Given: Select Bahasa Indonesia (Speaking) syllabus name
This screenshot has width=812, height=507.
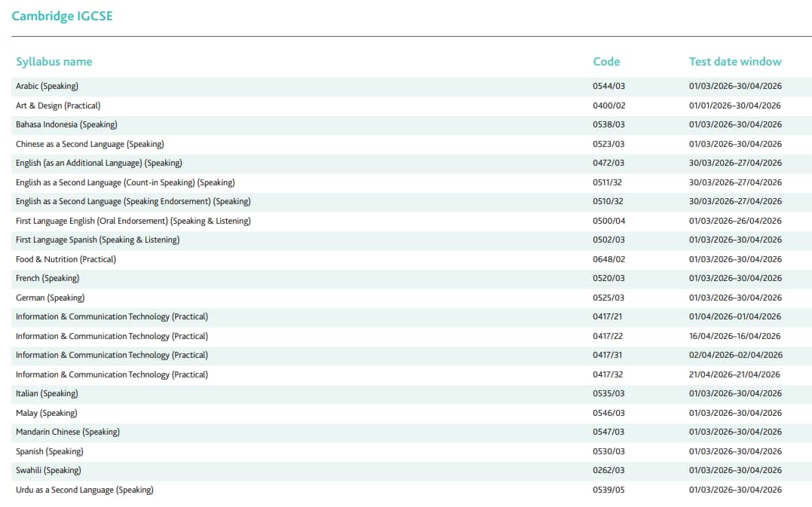Looking at the screenshot, I should (x=66, y=124).
